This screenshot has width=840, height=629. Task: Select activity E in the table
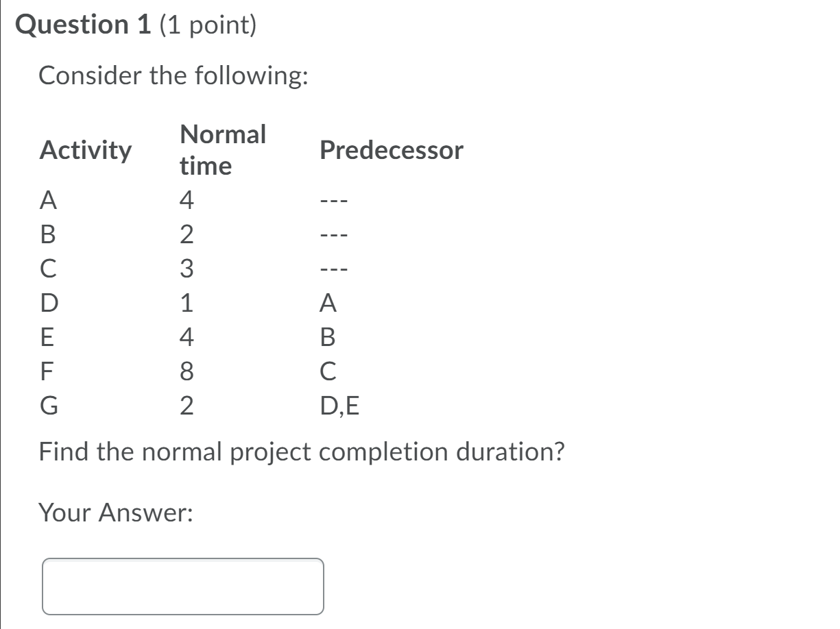[46, 336]
